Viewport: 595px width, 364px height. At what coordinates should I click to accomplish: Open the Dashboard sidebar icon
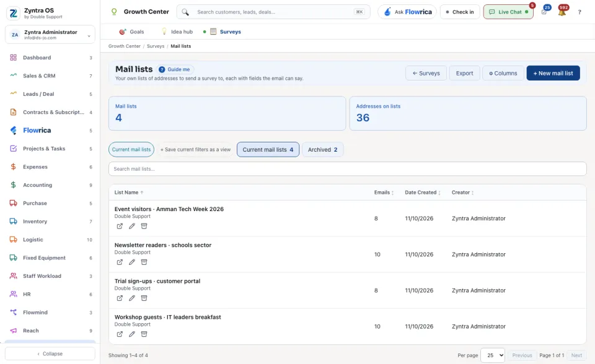(x=13, y=58)
